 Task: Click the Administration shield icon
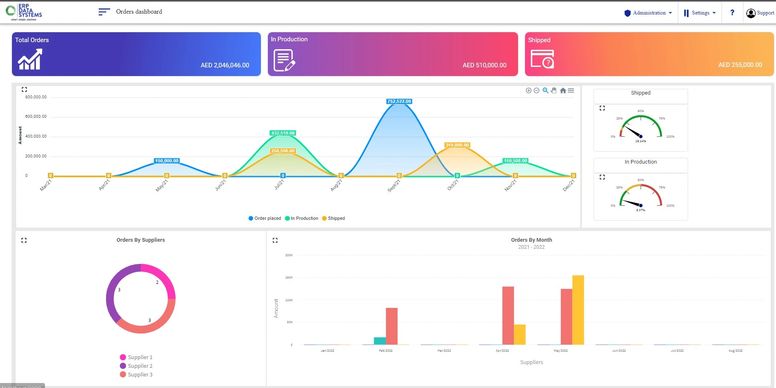pyautogui.click(x=627, y=13)
